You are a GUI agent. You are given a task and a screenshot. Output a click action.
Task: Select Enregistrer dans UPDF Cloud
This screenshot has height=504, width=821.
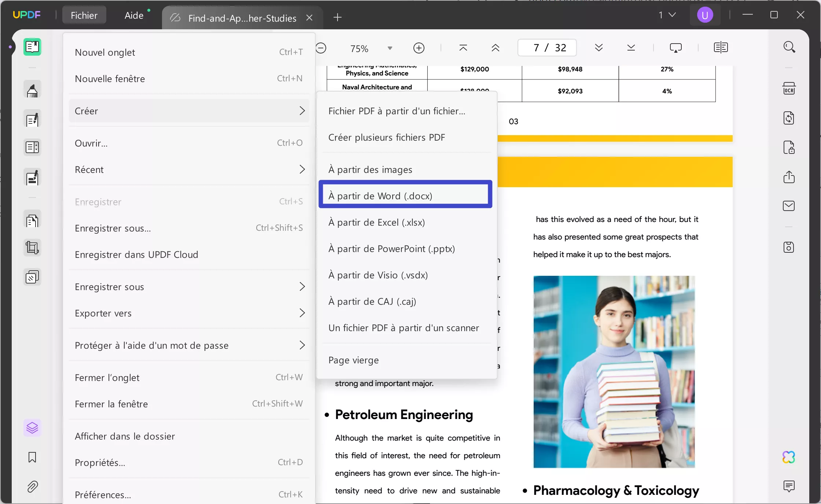pos(189,255)
